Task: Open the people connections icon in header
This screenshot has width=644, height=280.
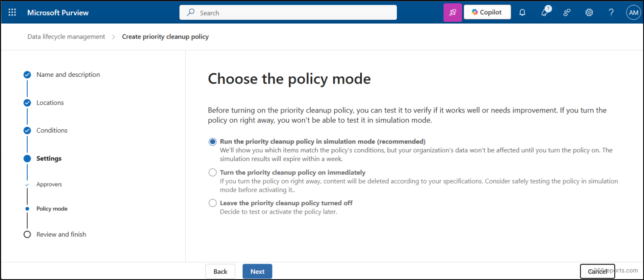Action: coord(567,13)
